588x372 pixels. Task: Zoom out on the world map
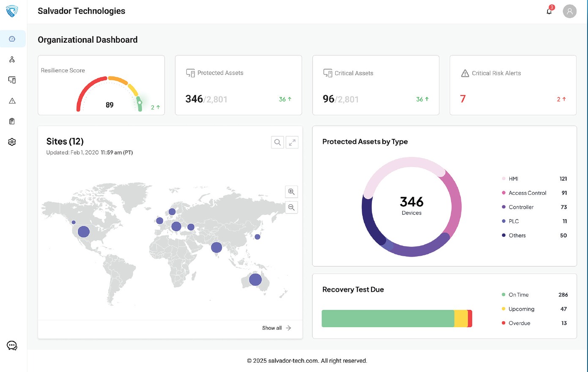click(291, 207)
